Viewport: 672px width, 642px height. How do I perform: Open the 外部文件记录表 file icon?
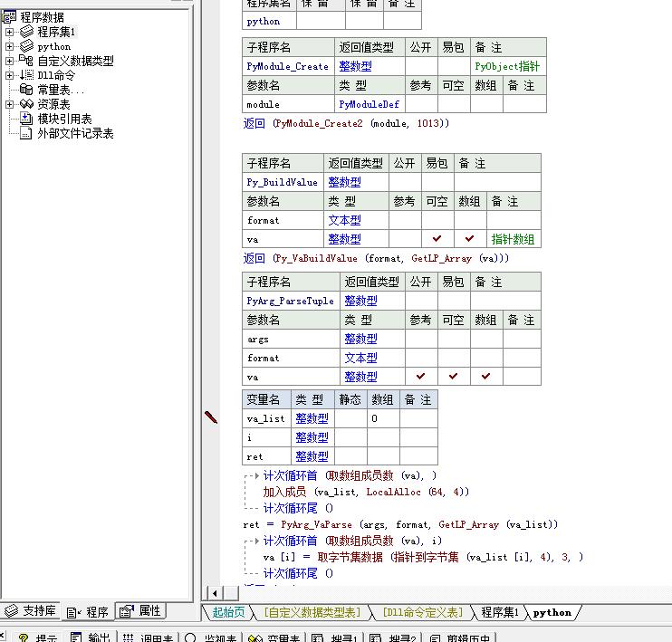coord(26,133)
